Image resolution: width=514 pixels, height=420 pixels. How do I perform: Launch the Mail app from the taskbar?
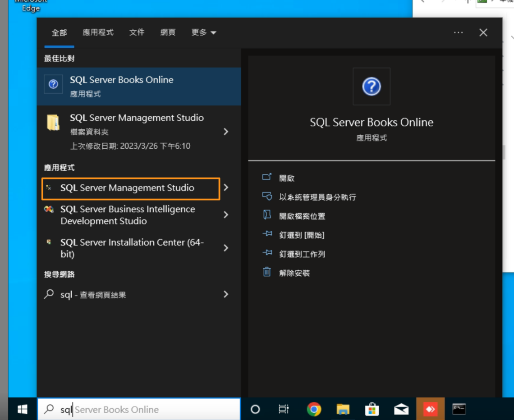401,409
